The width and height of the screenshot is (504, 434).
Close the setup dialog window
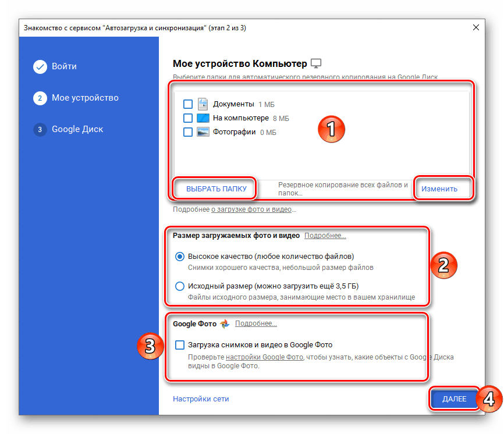(x=476, y=27)
